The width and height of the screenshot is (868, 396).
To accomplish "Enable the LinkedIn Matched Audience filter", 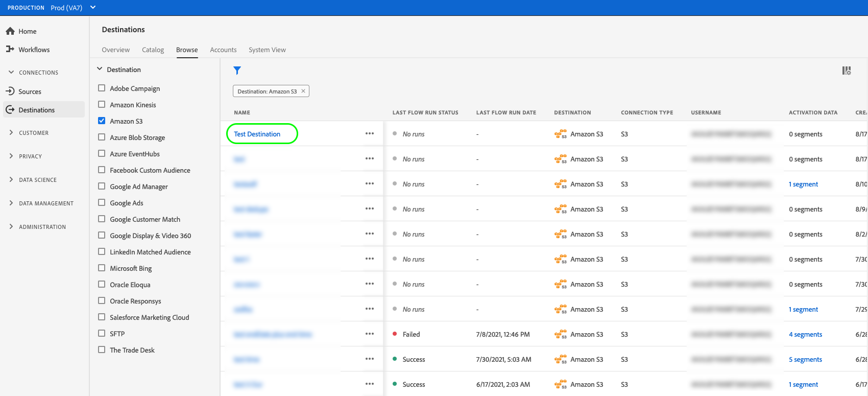I will coord(102,251).
